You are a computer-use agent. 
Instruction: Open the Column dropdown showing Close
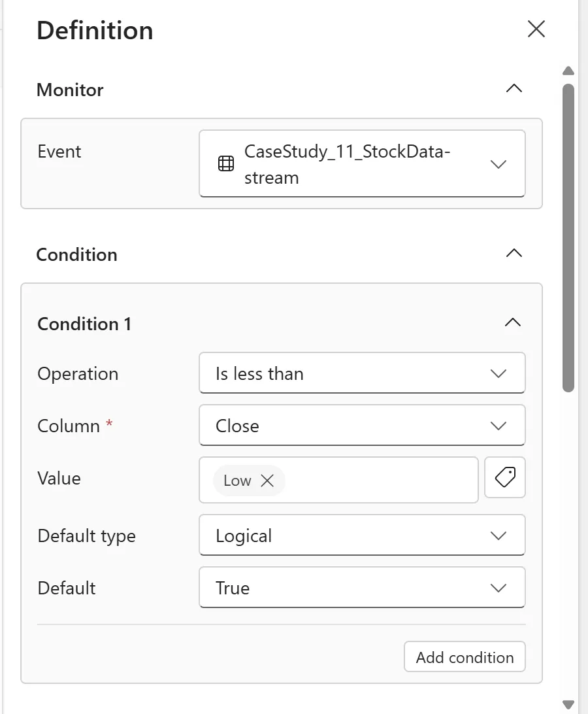[362, 425]
